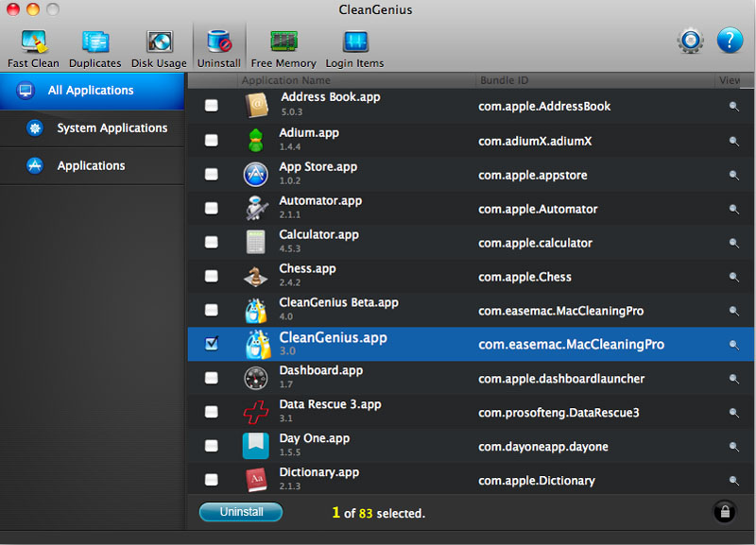Click the com.apple.AddressBook bundle ID
756x545 pixels.
click(544, 107)
